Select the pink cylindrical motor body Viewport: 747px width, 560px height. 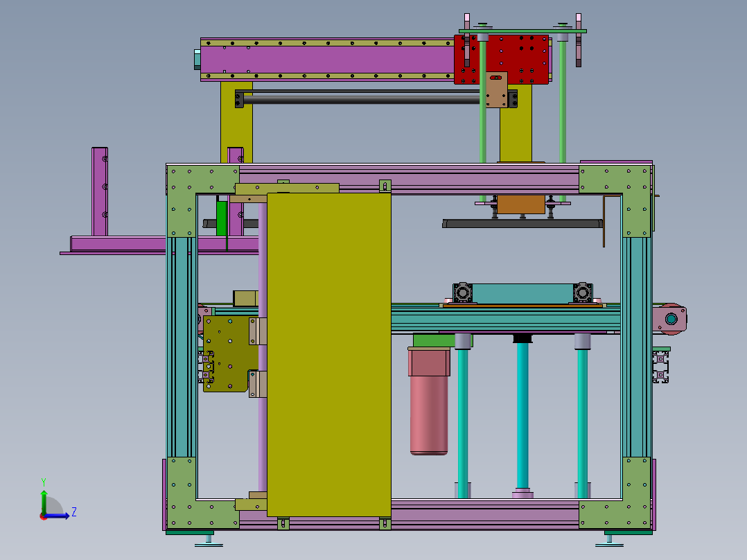(429, 414)
